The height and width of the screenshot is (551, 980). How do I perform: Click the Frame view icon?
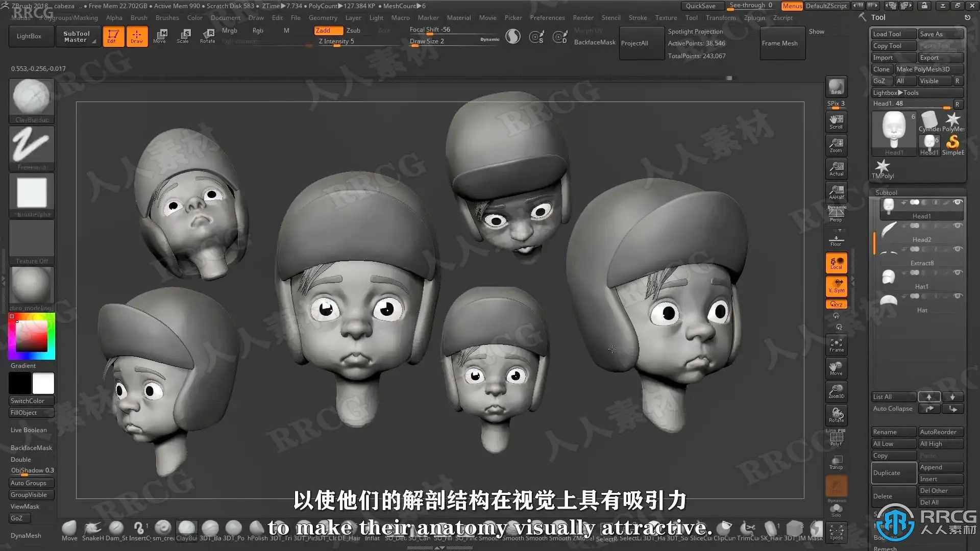836,345
